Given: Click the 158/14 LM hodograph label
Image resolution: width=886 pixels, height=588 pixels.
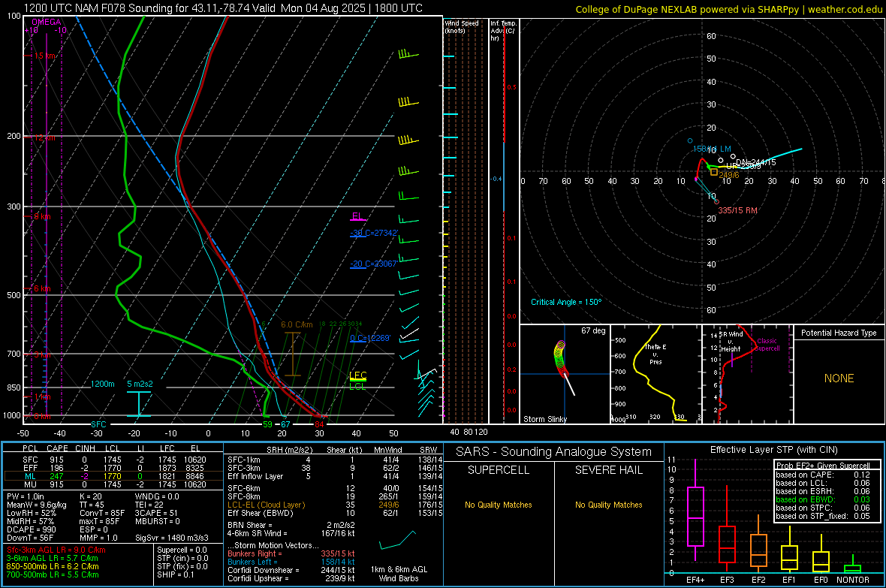Looking at the screenshot, I should click(x=712, y=149).
